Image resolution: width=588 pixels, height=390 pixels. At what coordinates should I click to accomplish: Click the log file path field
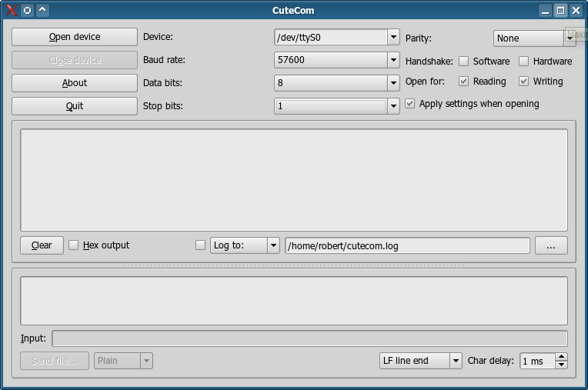tap(407, 245)
